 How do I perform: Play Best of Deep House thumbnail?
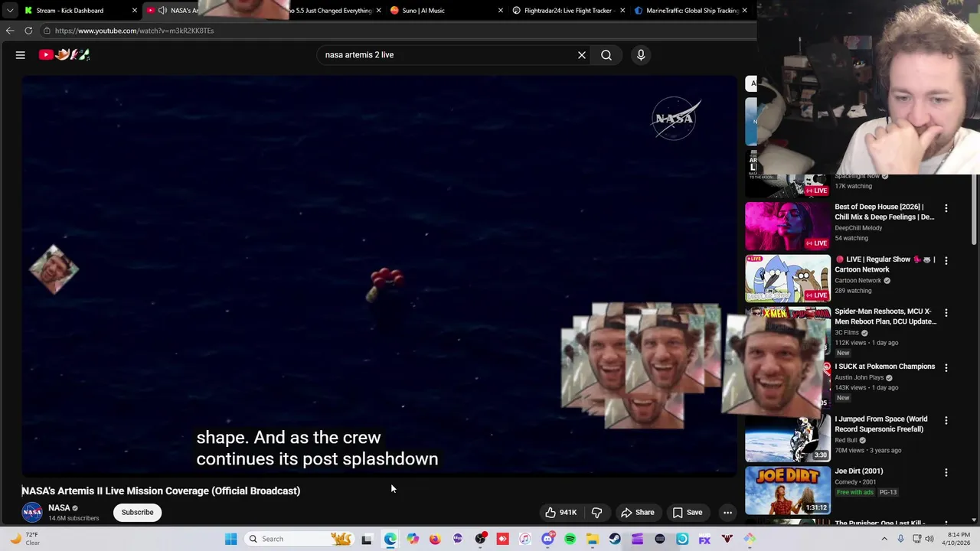coord(788,226)
